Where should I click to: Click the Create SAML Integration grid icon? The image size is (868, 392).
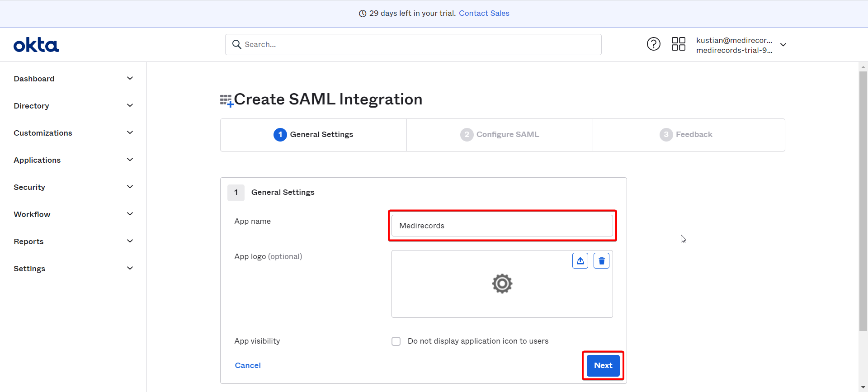226,100
